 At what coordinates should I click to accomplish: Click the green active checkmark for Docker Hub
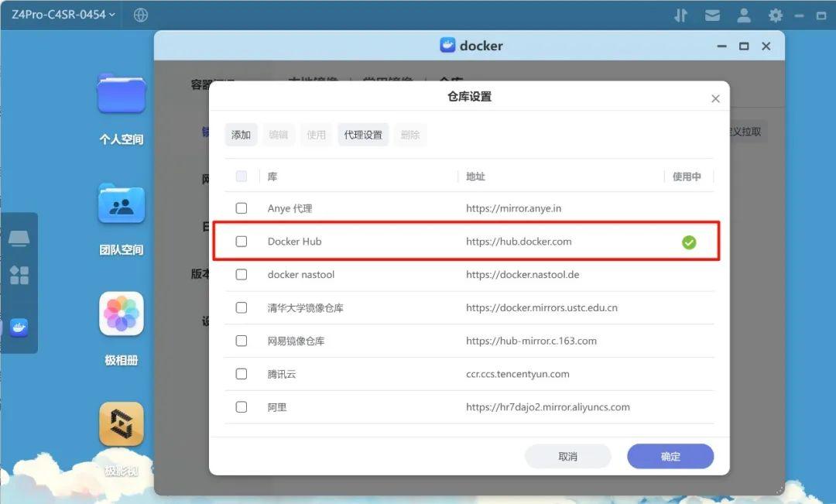coord(689,242)
